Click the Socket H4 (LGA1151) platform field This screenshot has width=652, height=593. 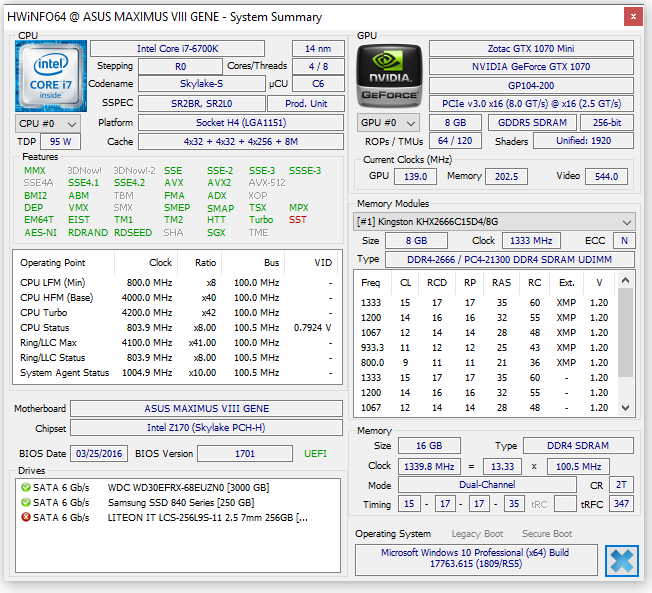pyautogui.click(x=241, y=123)
